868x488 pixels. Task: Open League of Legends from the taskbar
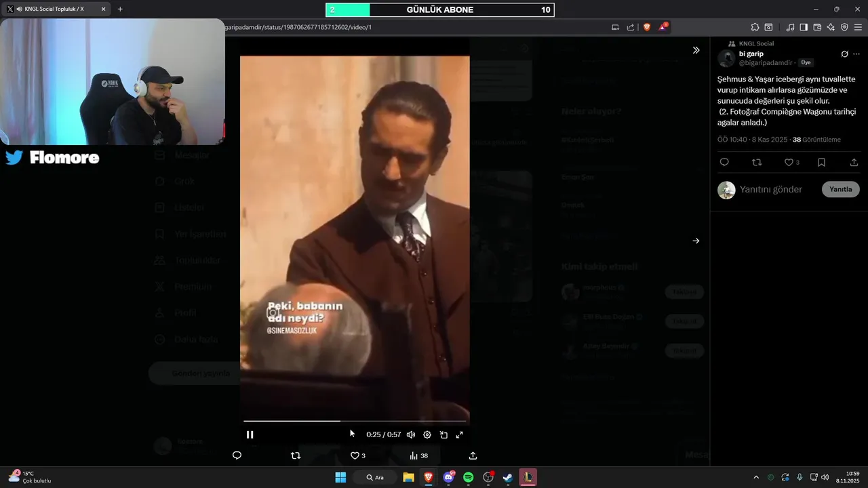[x=528, y=477]
